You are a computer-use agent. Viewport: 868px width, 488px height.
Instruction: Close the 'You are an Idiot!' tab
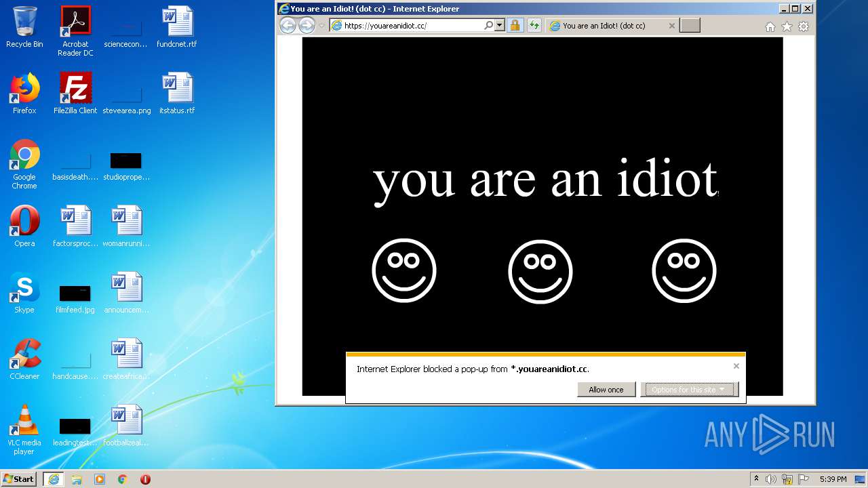(672, 26)
